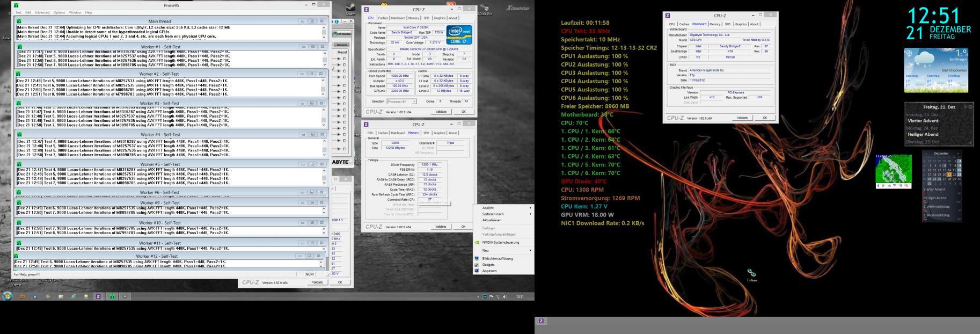Click the CPU-Z icon on the second monitor taskbar
The width and height of the screenshot is (980, 334).
point(542,321)
